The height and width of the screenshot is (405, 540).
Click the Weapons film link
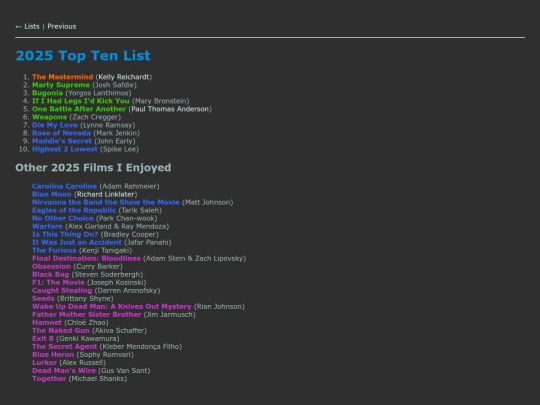point(49,117)
